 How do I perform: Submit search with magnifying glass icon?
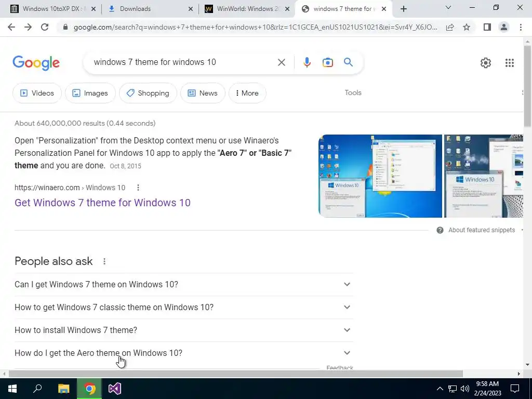pyautogui.click(x=348, y=62)
